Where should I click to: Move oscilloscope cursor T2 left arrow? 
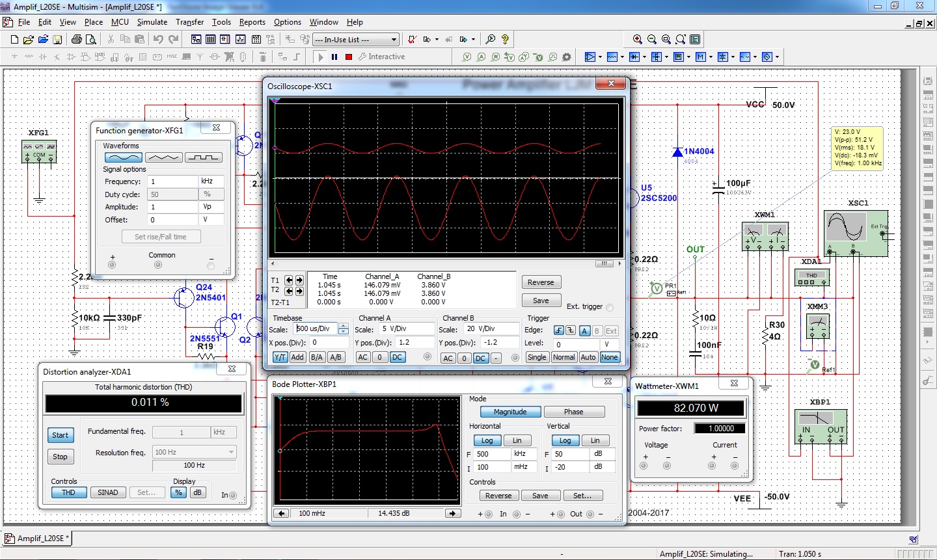pos(289,291)
